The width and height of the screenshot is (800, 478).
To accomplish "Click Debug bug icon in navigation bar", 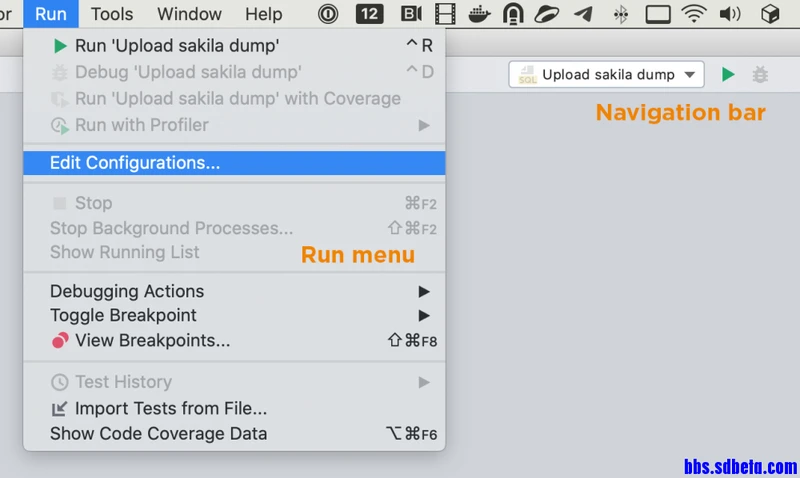I will pos(760,74).
